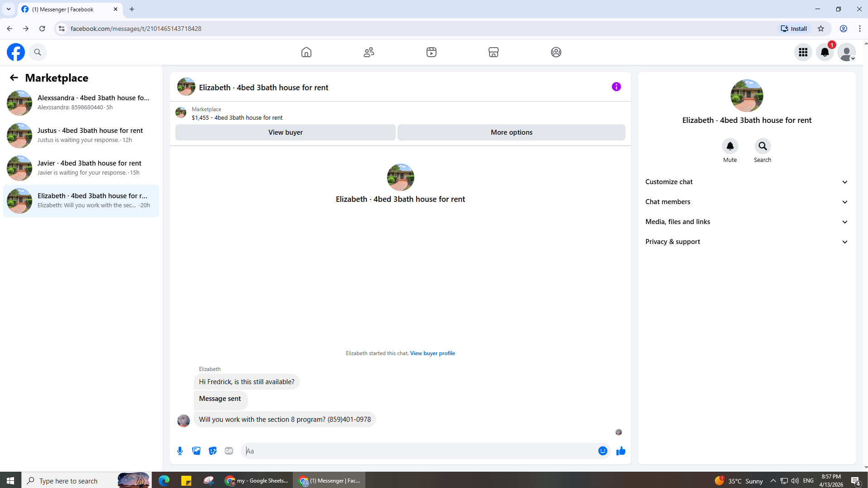The width and height of the screenshot is (868, 488).
Task: Open Javier conversation
Action: (81, 168)
